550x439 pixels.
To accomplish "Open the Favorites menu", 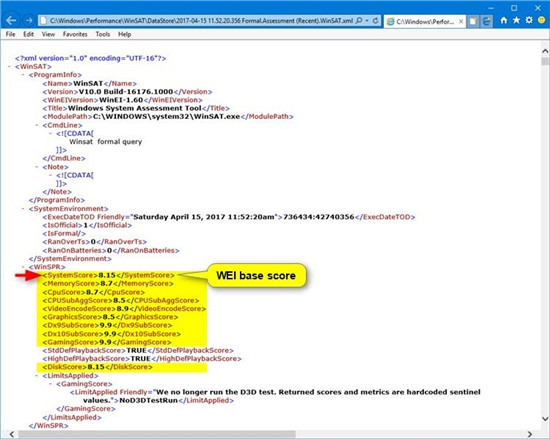I will (x=75, y=34).
